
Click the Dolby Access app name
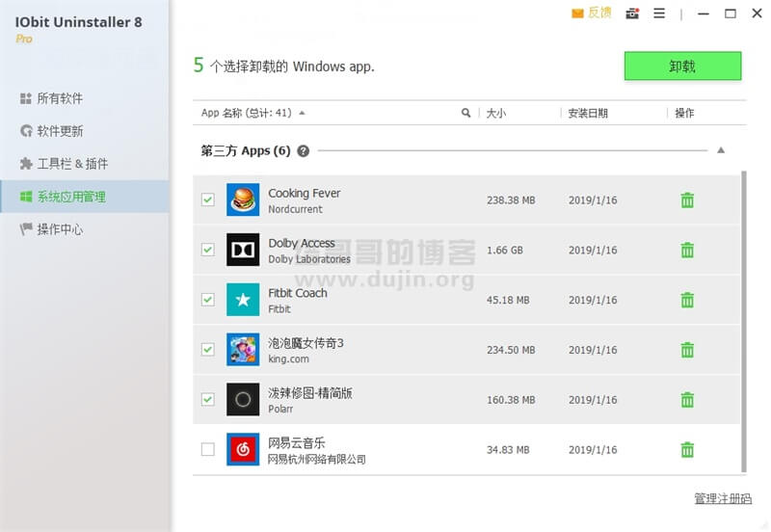click(302, 243)
